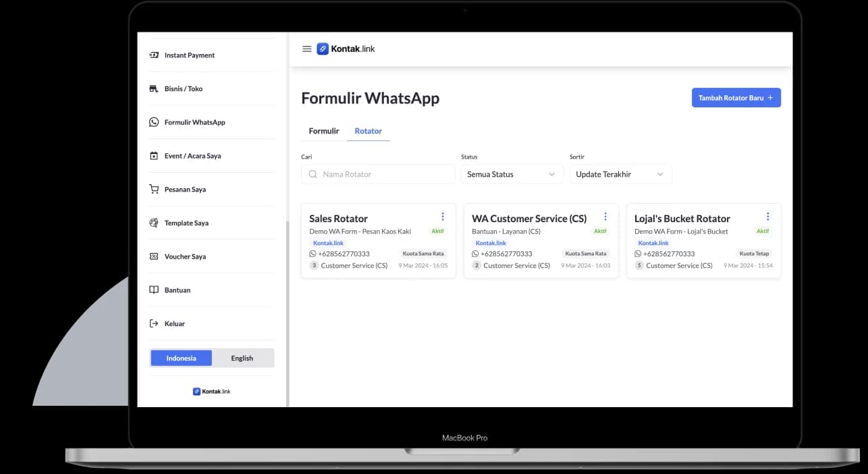Image resolution: width=868 pixels, height=474 pixels.
Task: Click the Kontak.link logo at sidebar bottom
Action: click(212, 391)
